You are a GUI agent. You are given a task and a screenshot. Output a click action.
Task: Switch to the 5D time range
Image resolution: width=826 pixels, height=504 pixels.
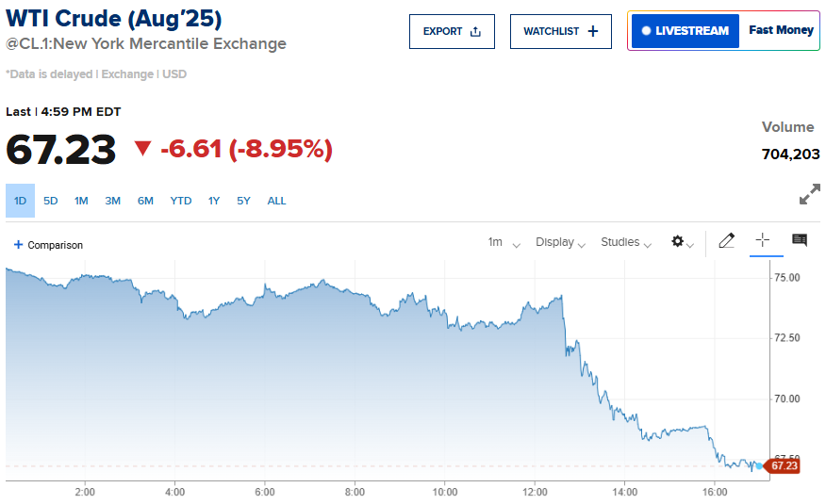[51, 201]
